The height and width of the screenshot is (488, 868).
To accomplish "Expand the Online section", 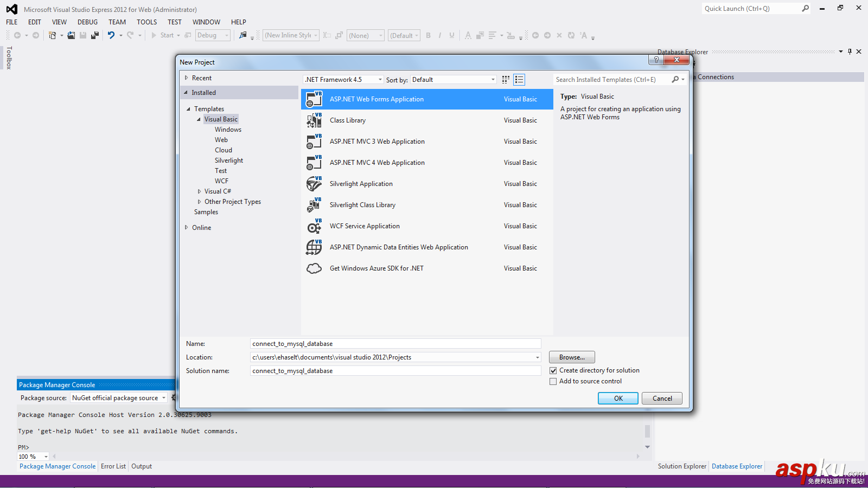I will [x=187, y=228].
